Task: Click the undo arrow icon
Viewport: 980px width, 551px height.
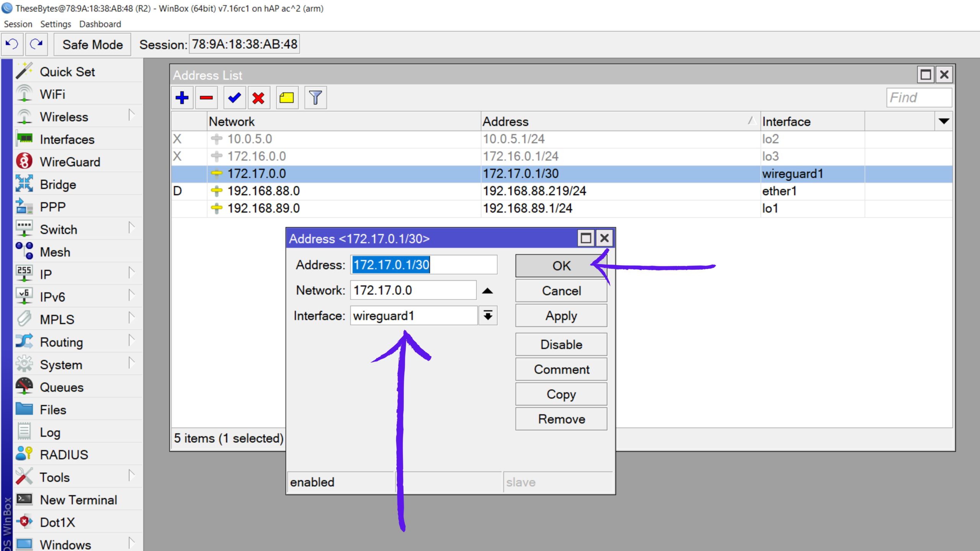Action: (12, 44)
